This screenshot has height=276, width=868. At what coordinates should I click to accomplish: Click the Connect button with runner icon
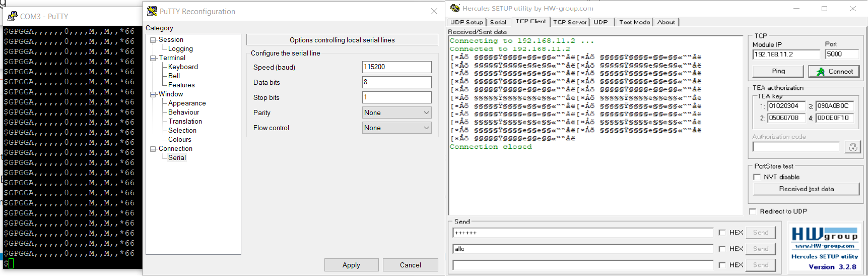coord(834,72)
